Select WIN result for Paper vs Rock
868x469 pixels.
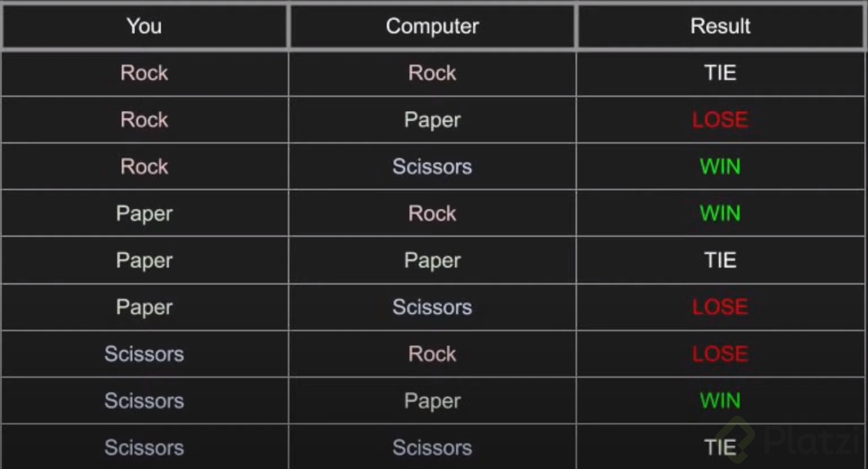(x=720, y=214)
